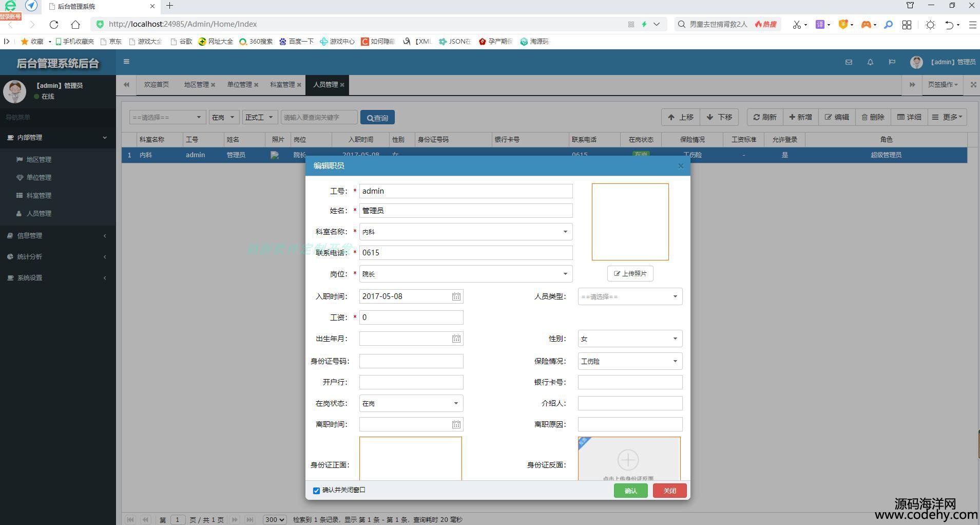Select 单位管理 in the sidebar menu
This screenshot has height=525, width=980.
[x=39, y=178]
